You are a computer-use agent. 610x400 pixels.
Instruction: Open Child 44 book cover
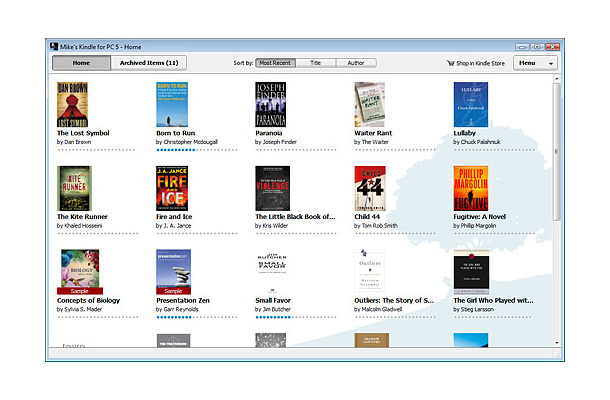point(370,188)
